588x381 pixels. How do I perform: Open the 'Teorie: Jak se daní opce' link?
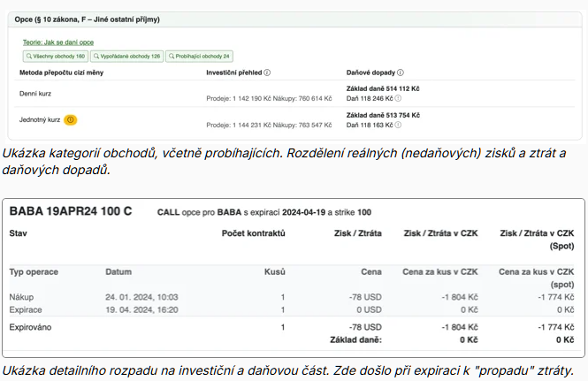pos(58,42)
